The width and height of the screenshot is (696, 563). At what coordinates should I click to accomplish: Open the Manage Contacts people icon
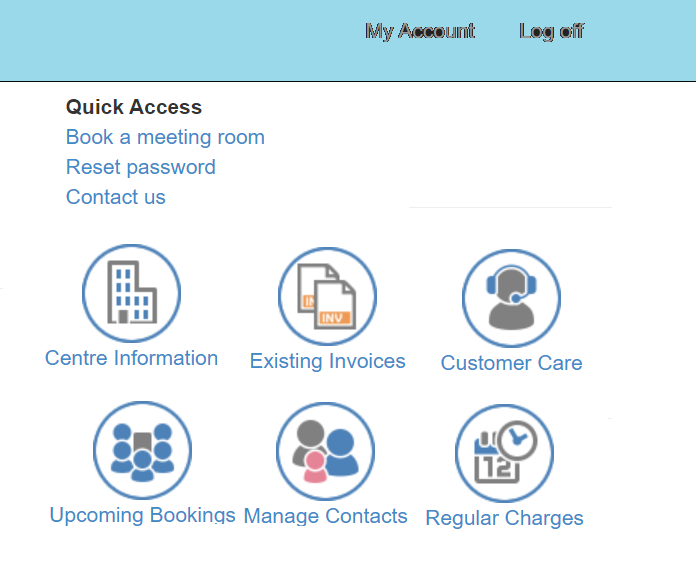325,452
